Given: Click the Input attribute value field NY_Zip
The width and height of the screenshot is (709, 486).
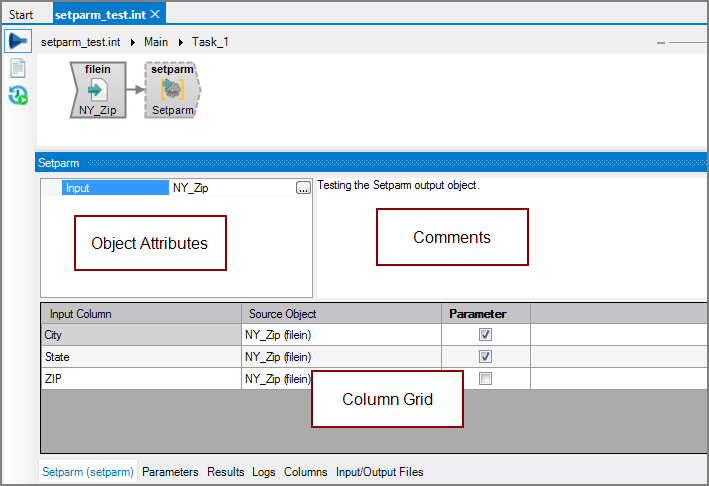Looking at the screenshot, I should tap(230, 188).
